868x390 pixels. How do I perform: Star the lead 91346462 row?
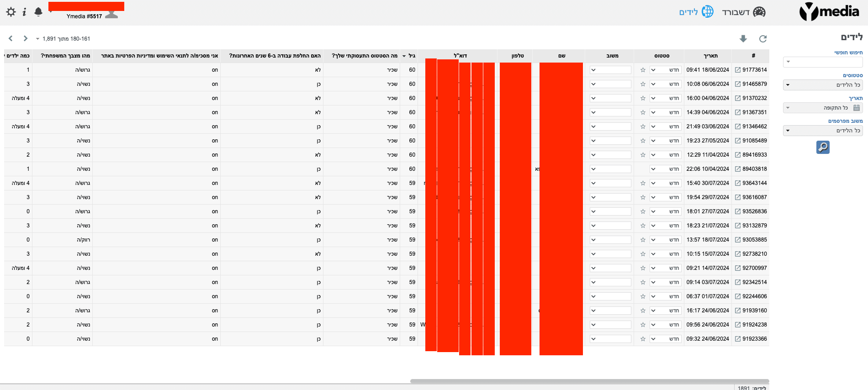[643, 126]
